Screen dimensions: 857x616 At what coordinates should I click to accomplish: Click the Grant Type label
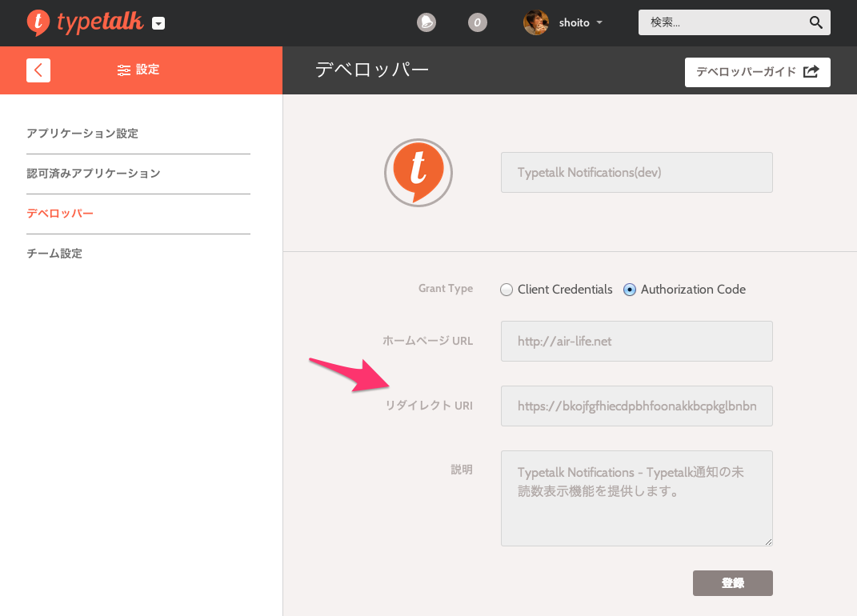pos(446,289)
